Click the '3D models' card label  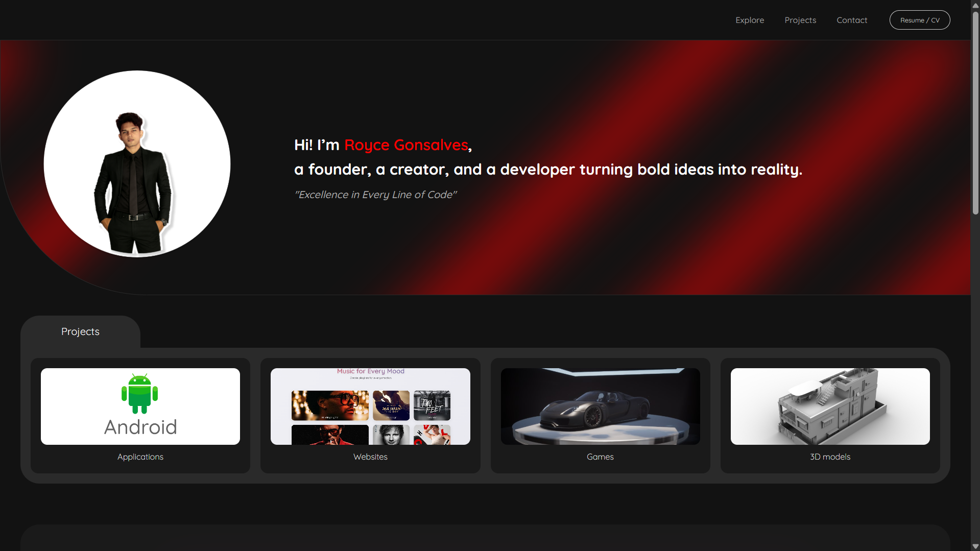(x=829, y=457)
